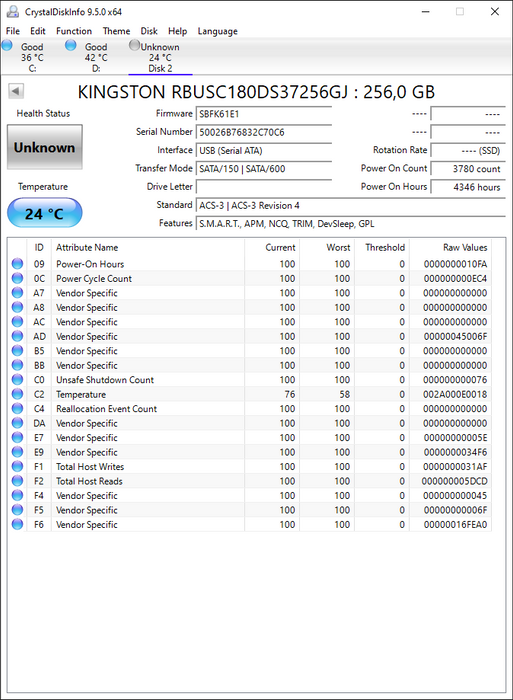Image resolution: width=513 pixels, height=700 pixels.
Task: Click the Features field
Action: 350,224
